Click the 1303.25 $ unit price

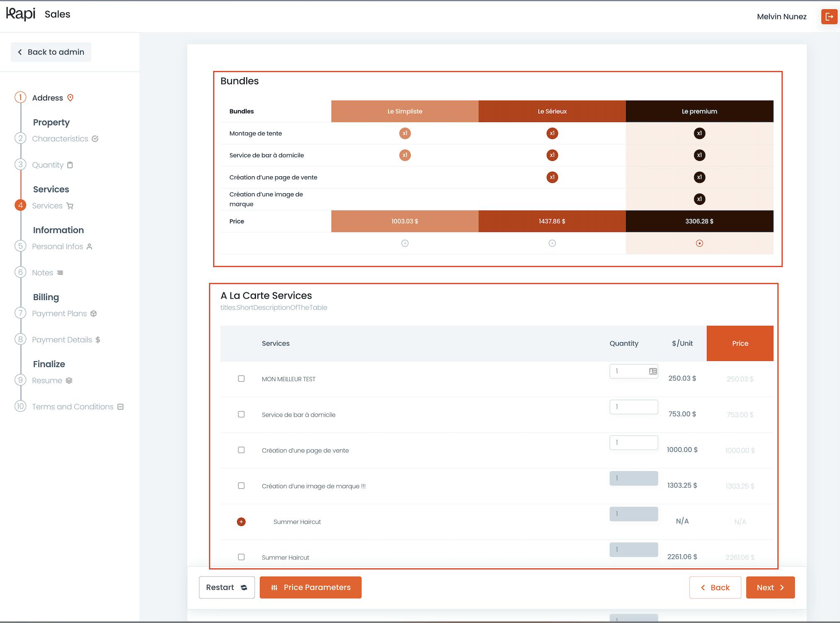682,485
